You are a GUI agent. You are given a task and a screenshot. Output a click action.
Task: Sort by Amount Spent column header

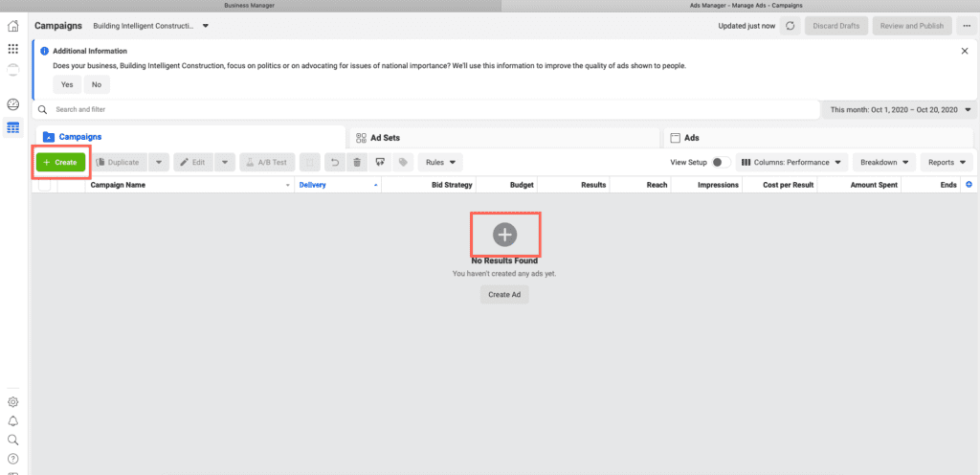859,185
